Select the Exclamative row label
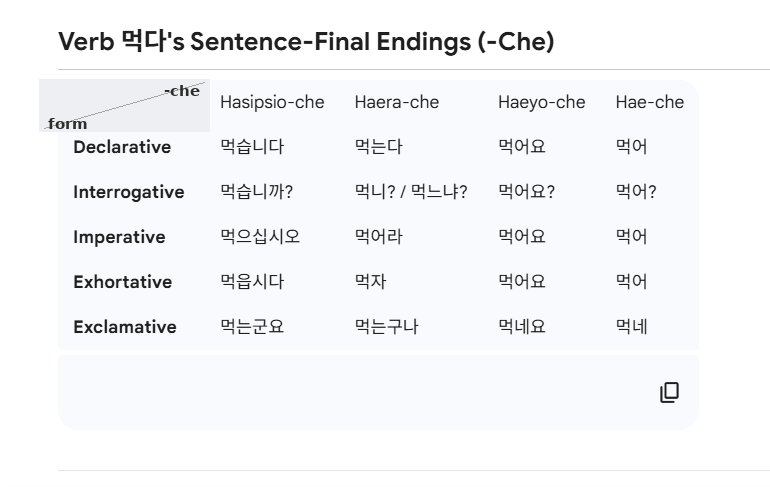Viewport: 770px width, 487px height. (124, 327)
